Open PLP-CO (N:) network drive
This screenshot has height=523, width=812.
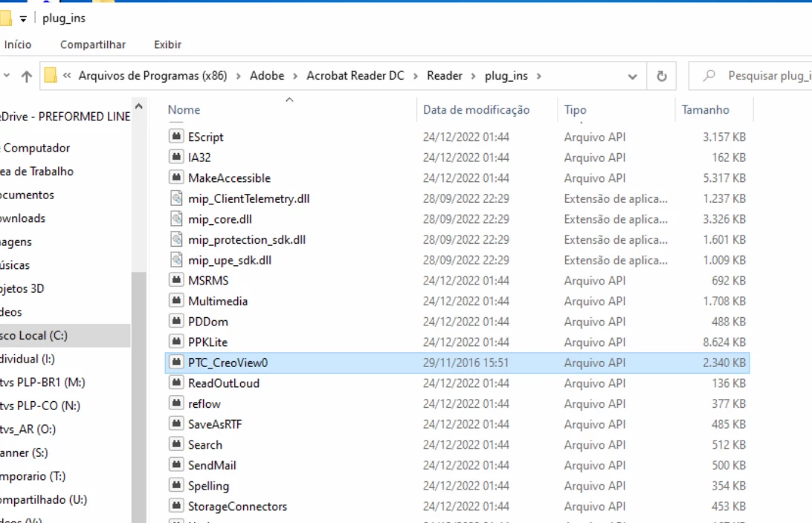point(40,406)
